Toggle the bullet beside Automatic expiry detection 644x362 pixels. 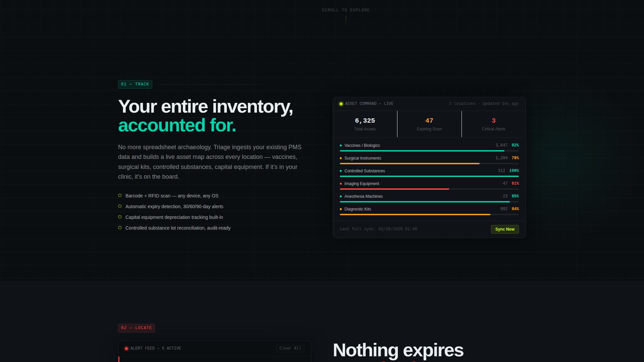(x=120, y=206)
